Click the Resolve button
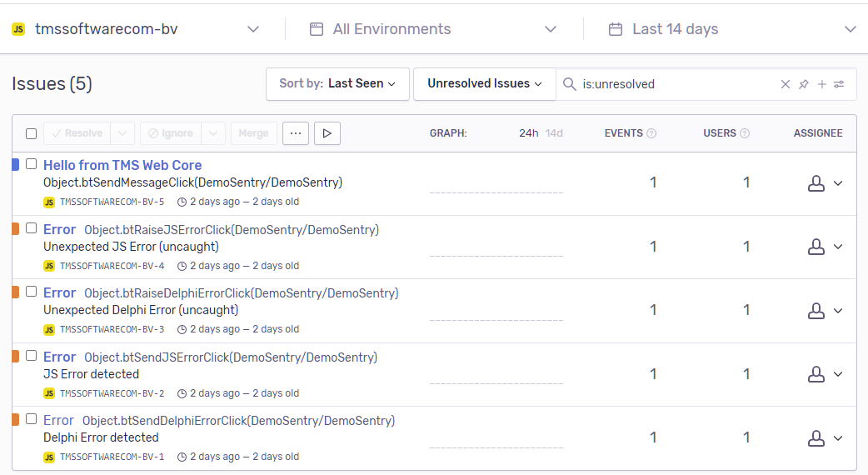 pos(77,133)
